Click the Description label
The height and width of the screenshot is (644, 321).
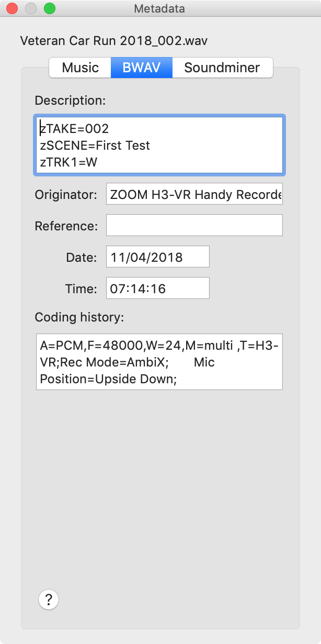[70, 100]
